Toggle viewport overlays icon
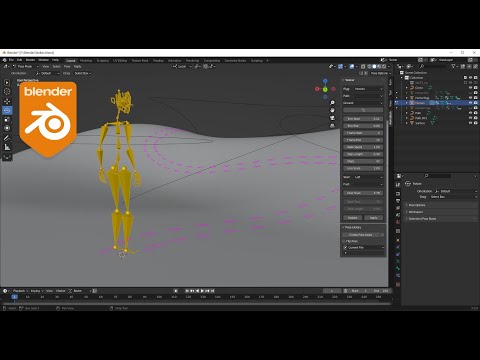This screenshot has height=360, width=480. 352,67
